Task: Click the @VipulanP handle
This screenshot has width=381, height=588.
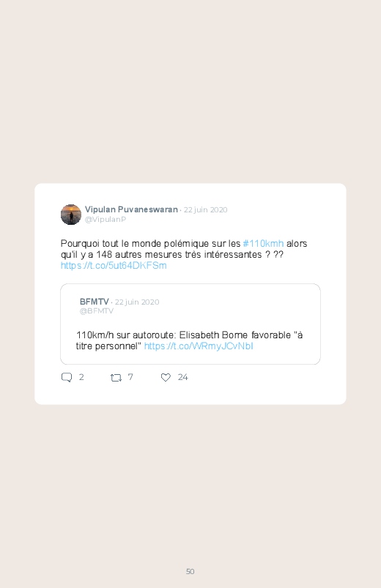Action: (106, 220)
